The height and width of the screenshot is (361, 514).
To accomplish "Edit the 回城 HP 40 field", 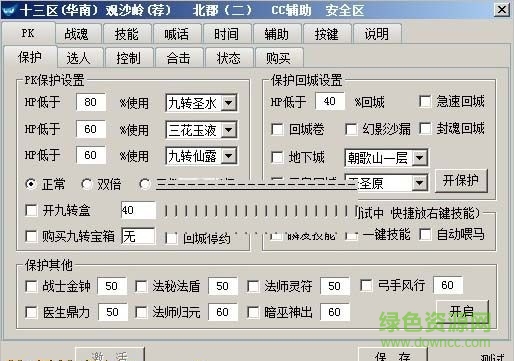I will coord(330,101).
